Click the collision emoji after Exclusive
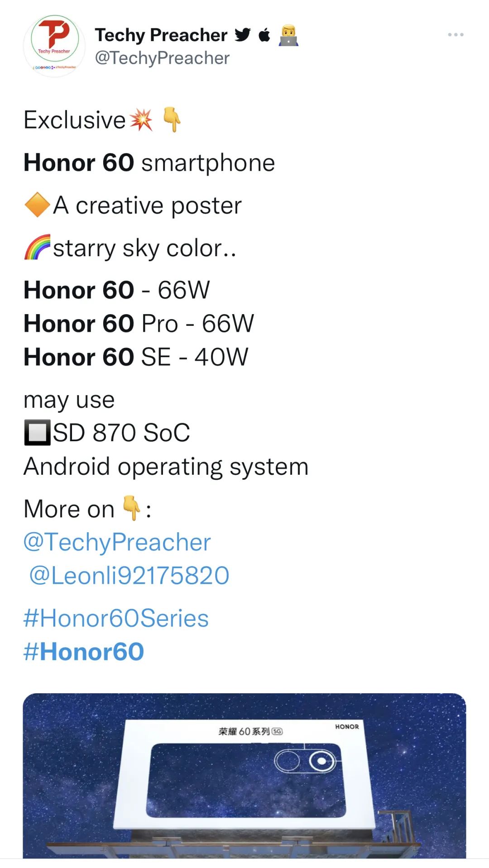Screen dimensions: 489x868 [x=141, y=120]
